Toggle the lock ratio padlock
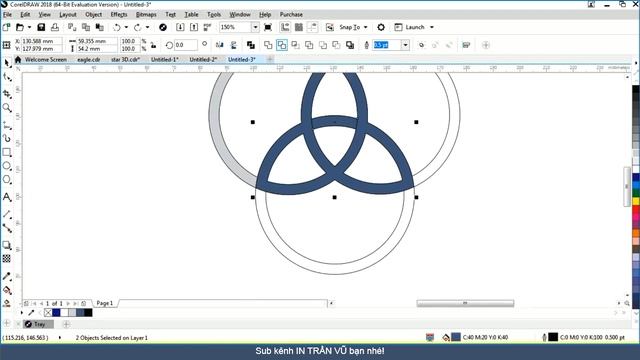This screenshot has width=640, height=360. tap(153, 45)
